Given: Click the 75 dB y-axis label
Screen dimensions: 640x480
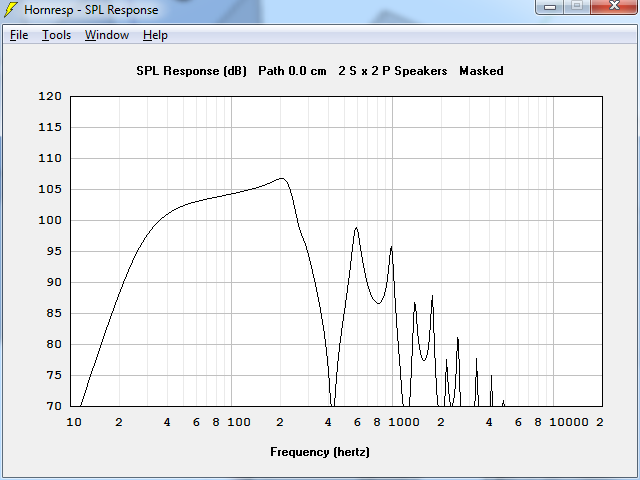Looking at the screenshot, I should 54,376.
